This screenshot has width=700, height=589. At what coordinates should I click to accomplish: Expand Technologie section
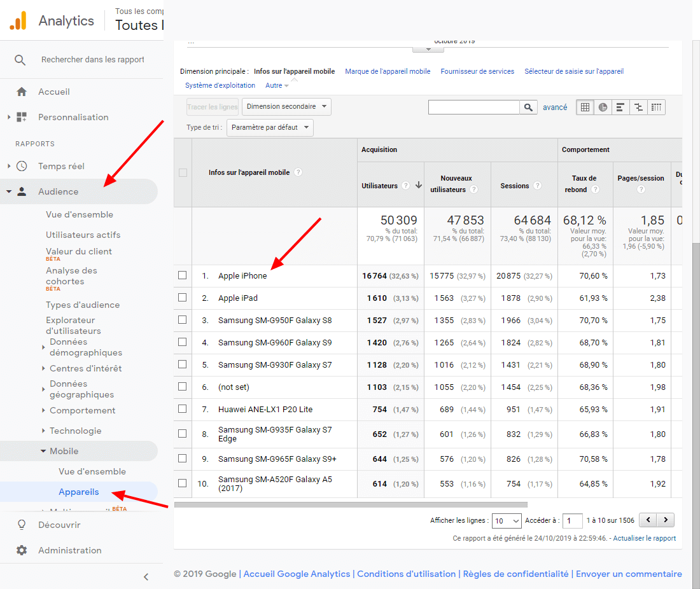(43, 431)
